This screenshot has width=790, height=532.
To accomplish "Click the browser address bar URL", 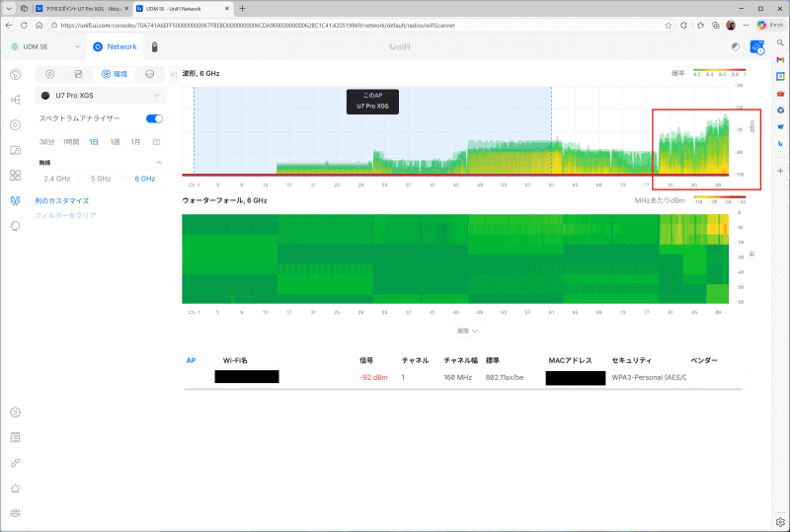I will tap(258, 26).
